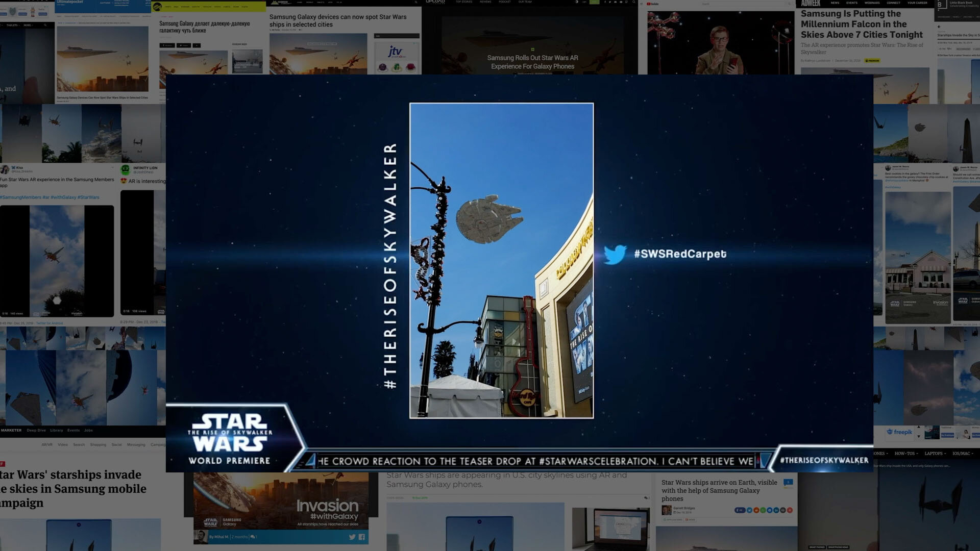Image resolution: width=980 pixels, height=551 pixels.
Task: Click the Twitter share icon under Invasion thumbnail
Action: 352,537
